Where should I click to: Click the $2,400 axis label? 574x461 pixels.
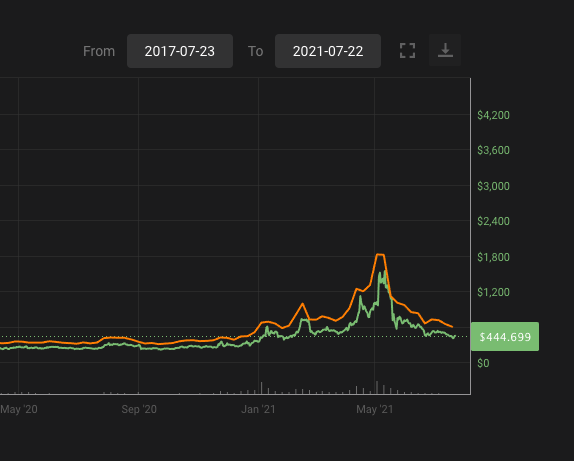493,221
